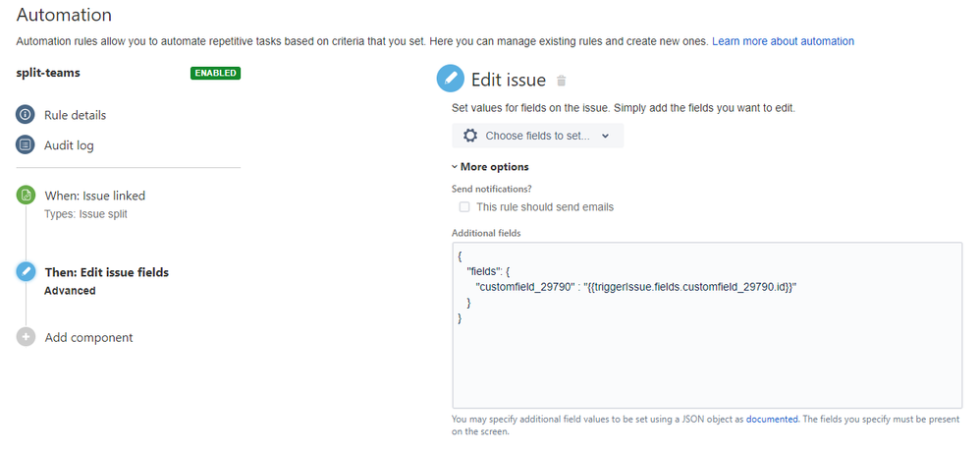Click the split-teams rule name
This screenshot has width=980, height=454.
[x=48, y=73]
